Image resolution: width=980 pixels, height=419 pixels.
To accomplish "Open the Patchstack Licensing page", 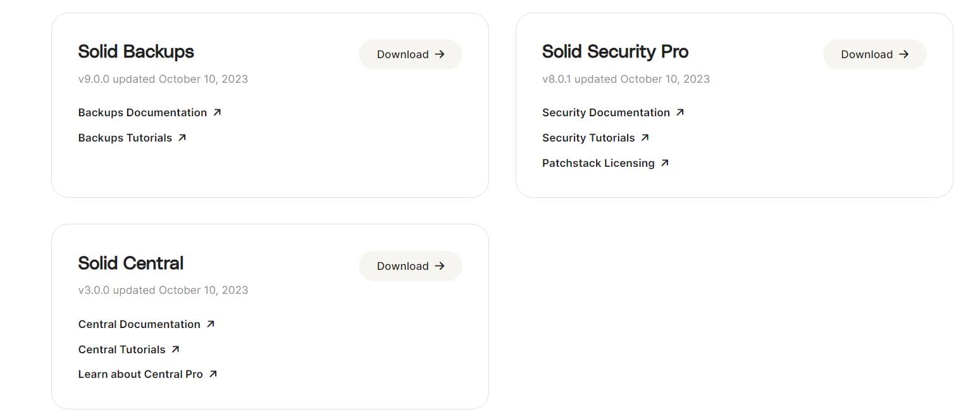I will click(598, 162).
